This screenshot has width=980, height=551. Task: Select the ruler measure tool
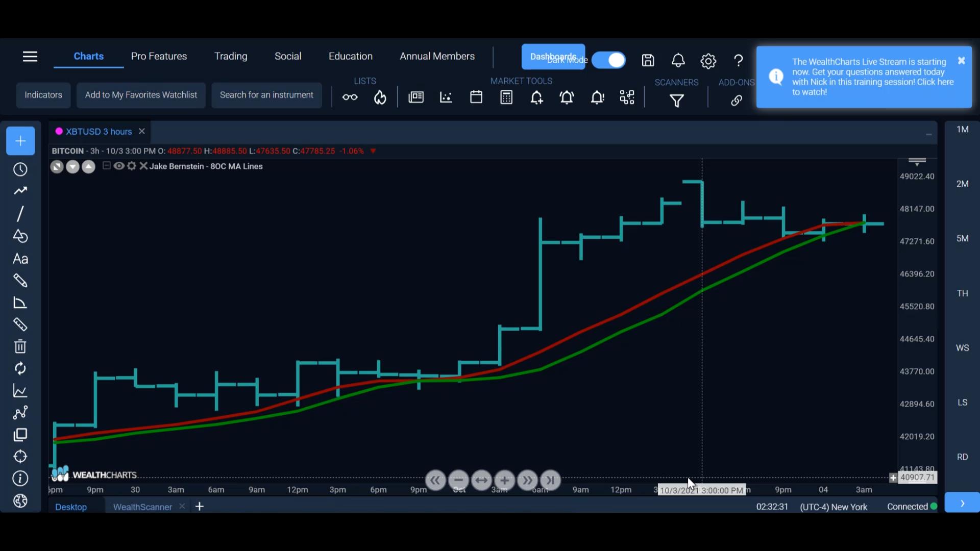tap(20, 324)
